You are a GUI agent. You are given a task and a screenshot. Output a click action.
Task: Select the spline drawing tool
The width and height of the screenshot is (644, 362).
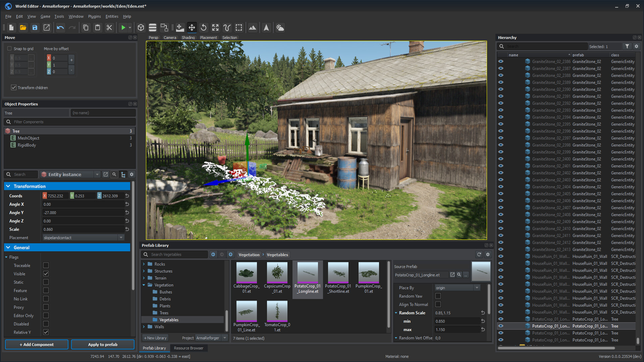coord(227,27)
